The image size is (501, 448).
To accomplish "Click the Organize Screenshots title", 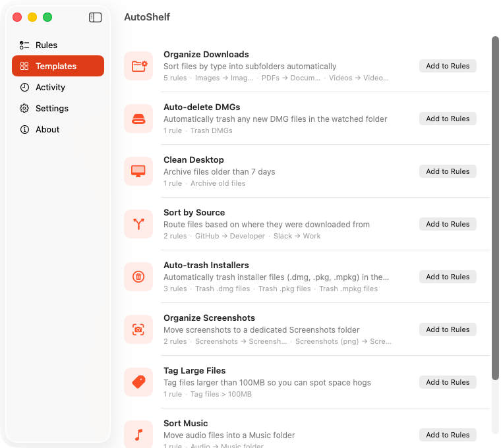I will 209,318.
